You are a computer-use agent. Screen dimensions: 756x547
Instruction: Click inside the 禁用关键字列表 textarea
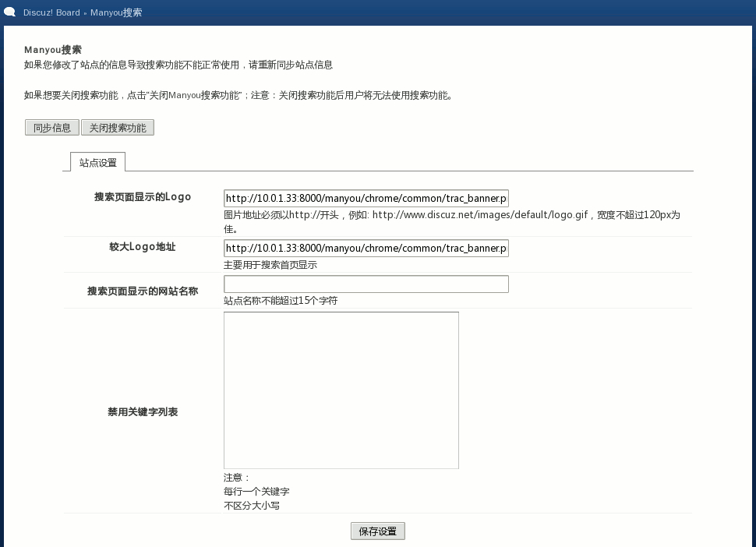(341, 390)
